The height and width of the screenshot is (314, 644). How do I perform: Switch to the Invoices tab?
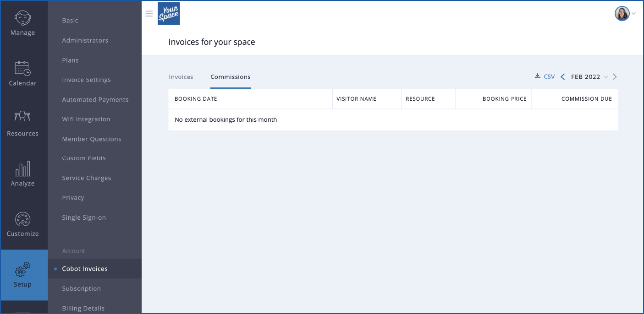(181, 76)
